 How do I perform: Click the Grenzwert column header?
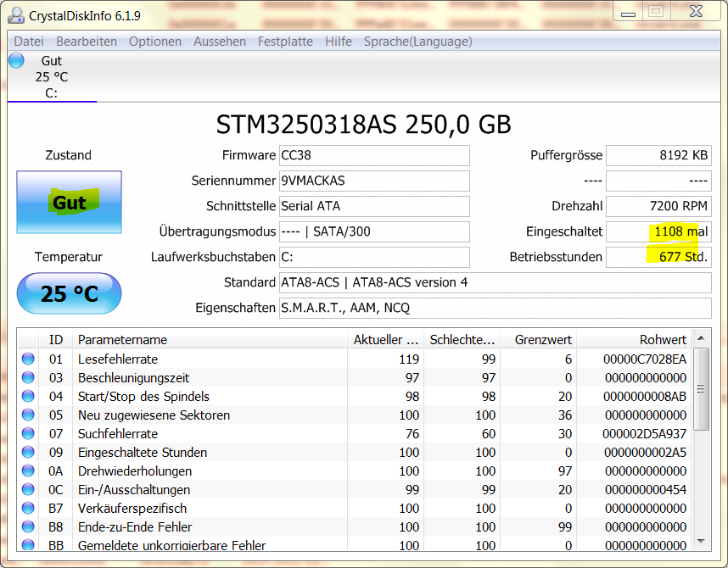538,340
